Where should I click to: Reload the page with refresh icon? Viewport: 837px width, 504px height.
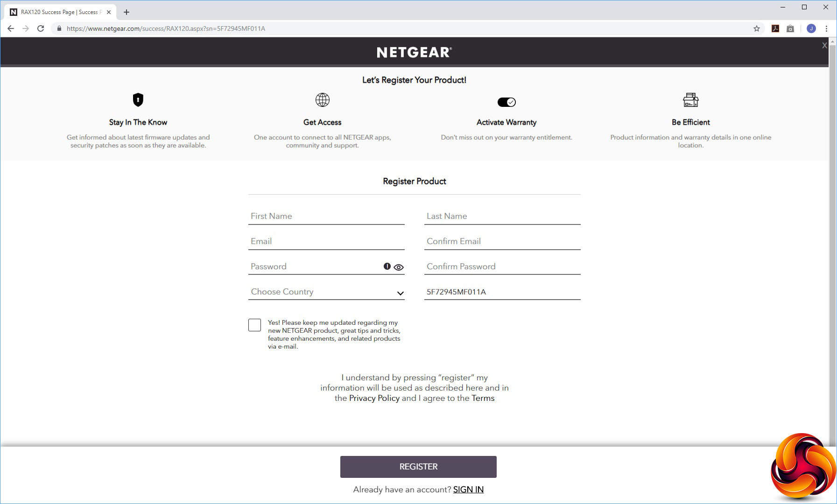(x=41, y=28)
